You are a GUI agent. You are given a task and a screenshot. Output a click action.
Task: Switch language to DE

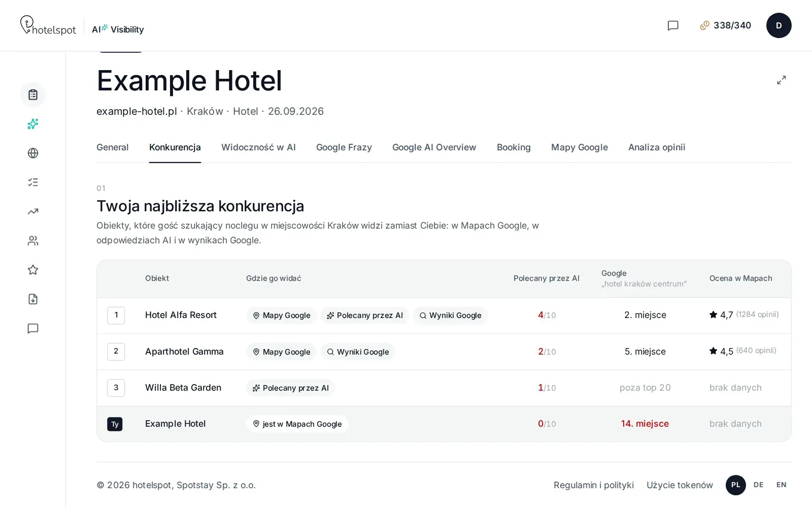click(759, 485)
